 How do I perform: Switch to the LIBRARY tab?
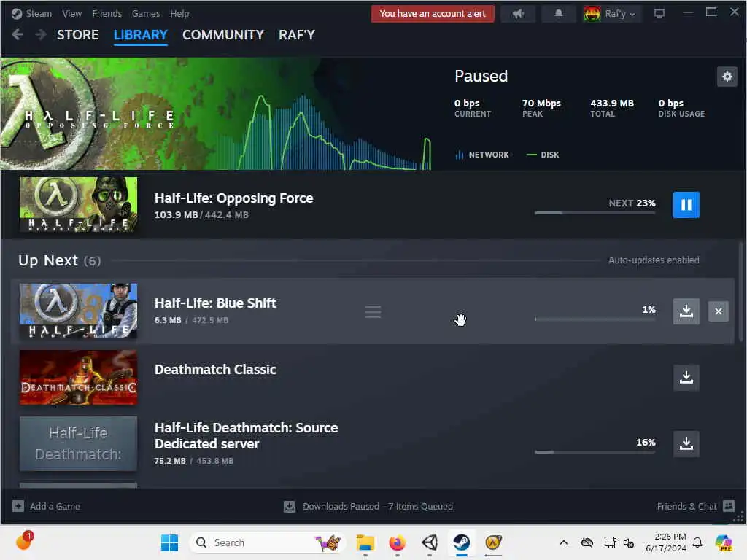click(x=141, y=35)
